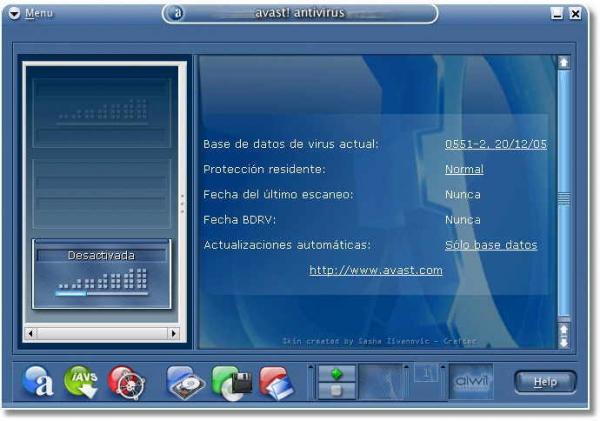Select the Desactivada protection panel
Image resolution: width=600 pixels, height=421 pixels.
pyautogui.click(x=102, y=274)
